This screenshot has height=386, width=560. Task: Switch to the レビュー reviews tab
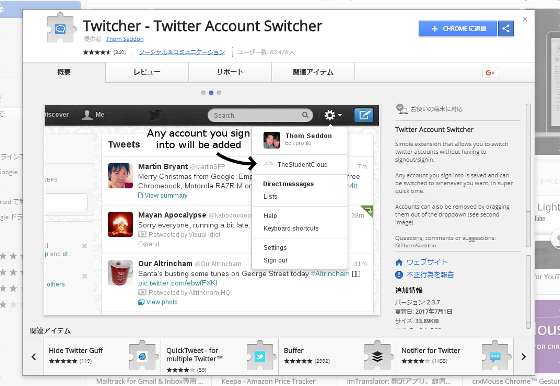click(147, 72)
